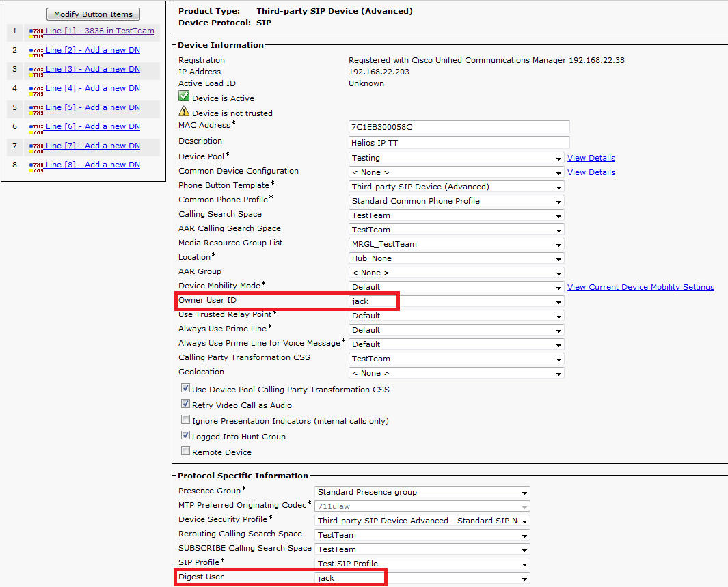Click the green Device is Active icon
This screenshot has height=587, width=728.
click(184, 97)
